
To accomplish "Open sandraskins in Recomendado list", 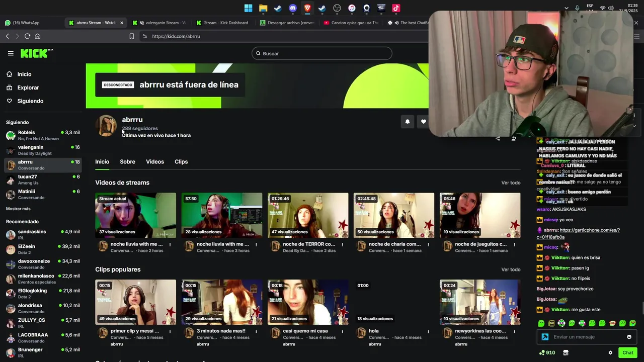I will (x=42, y=235).
